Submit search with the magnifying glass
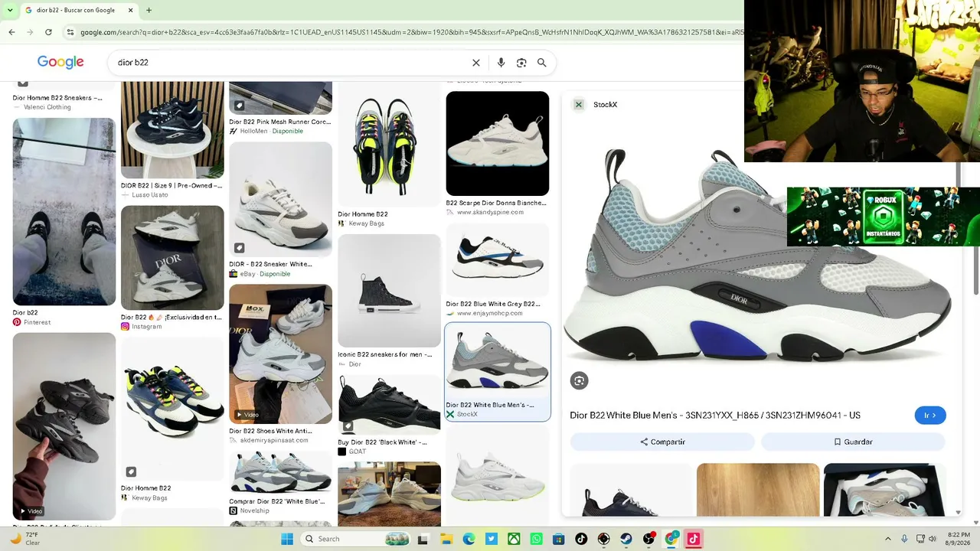The width and height of the screenshot is (980, 551). (x=542, y=63)
